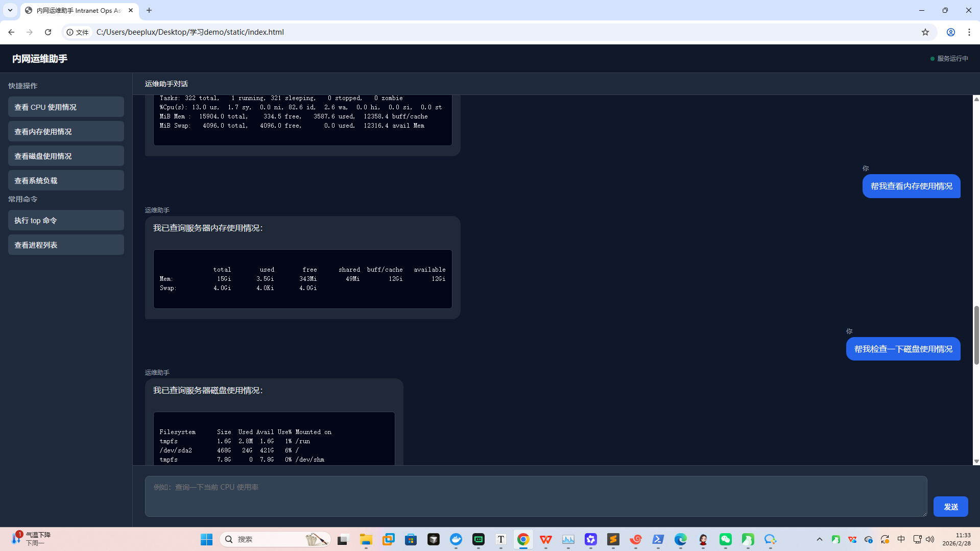
Task: Click the 运维助手对话 panel heading
Action: pyautogui.click(x=166, y=84)
